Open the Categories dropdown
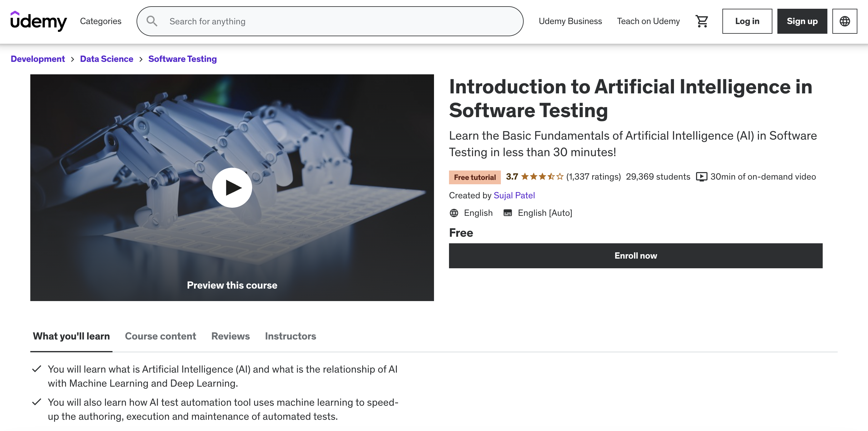The width and height of the screenshot is (868, 431). (100, 21)
